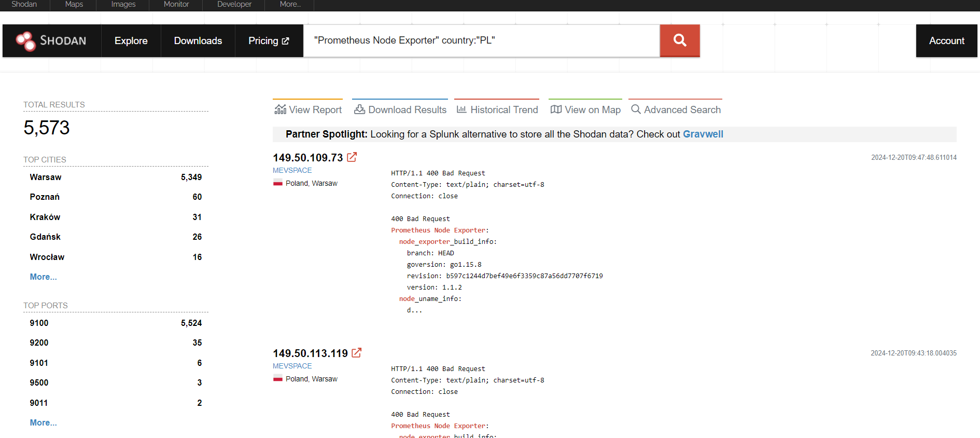Open the View Report link
980x438 pixels.
[308, 109]
